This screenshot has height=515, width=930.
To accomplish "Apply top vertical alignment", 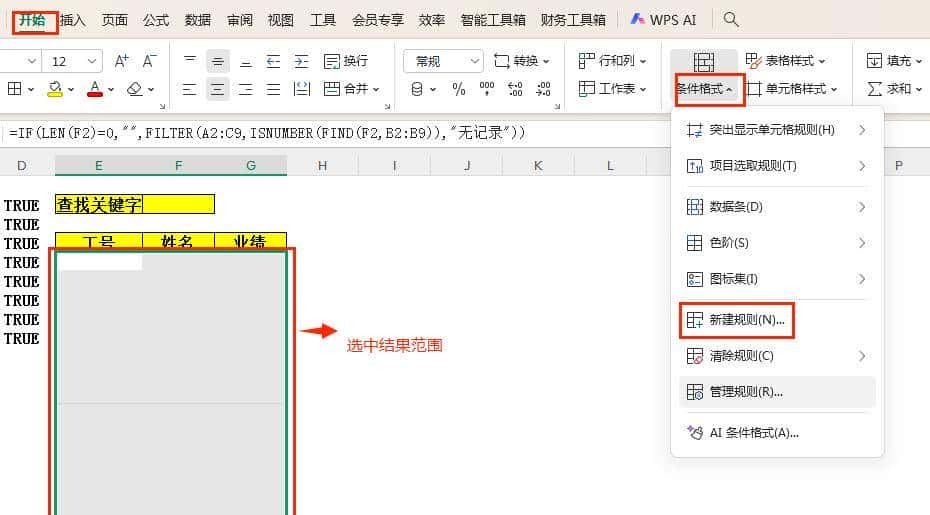I will [190, 61].
